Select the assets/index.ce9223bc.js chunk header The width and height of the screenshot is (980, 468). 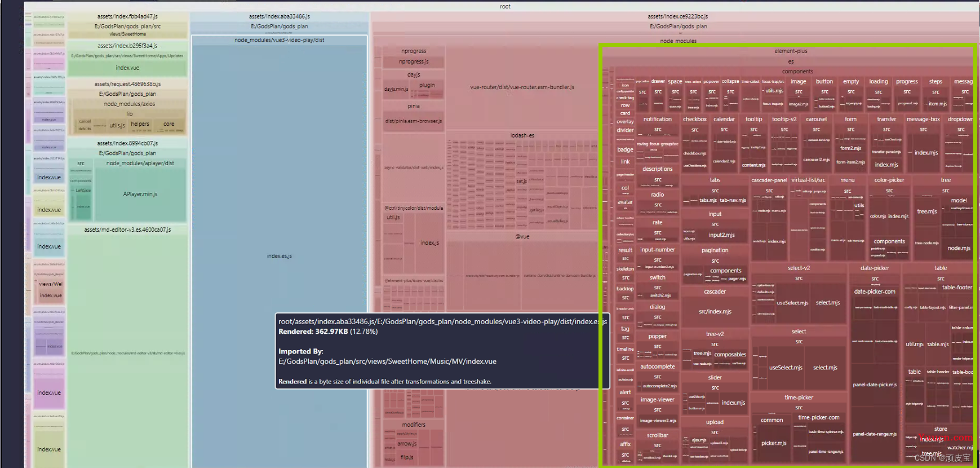(677, 16)
